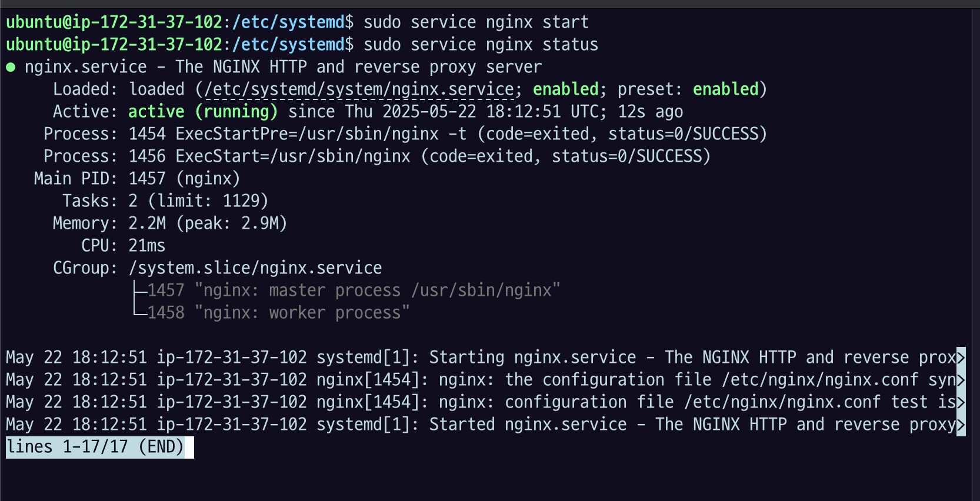980x501 pixels.
Task: Click the 'lines 1-17/17 (END)' pager prompt
Action: [x=95, y=447]
